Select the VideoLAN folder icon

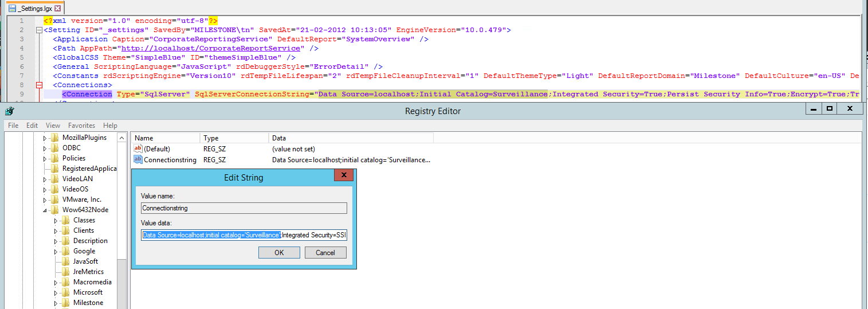point(55,179)
